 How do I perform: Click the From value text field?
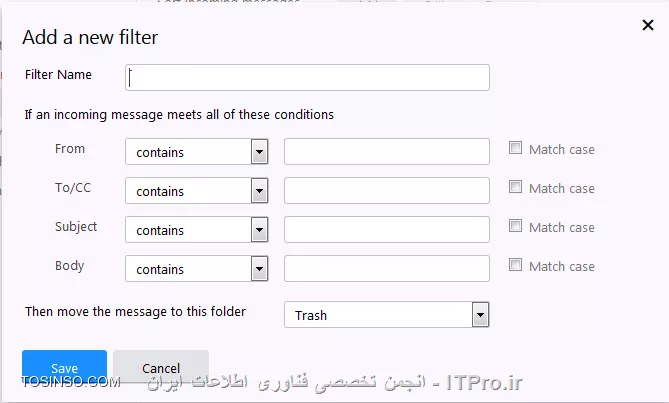coord(387,151)
